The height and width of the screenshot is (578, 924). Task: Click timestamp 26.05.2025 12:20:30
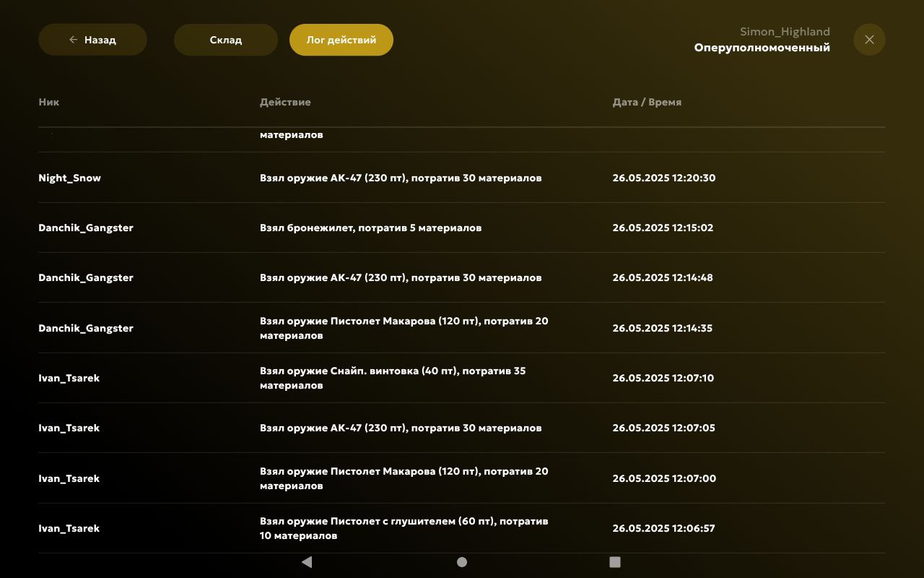664,178
